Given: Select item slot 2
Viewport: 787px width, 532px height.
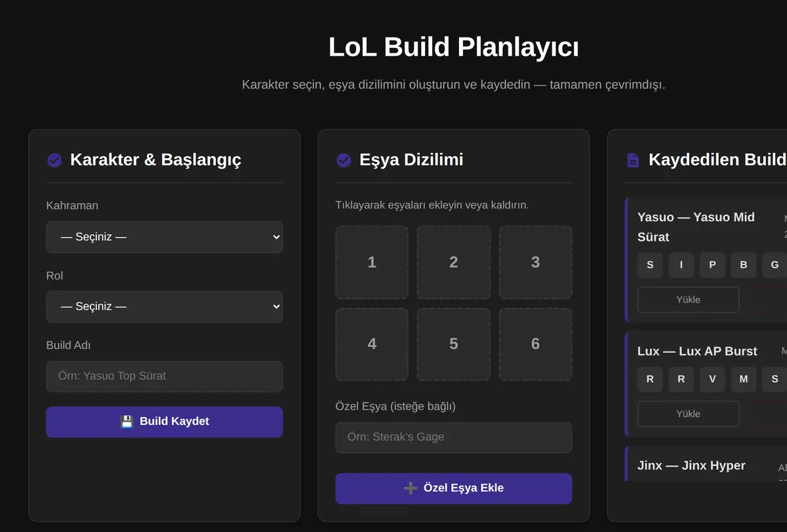Looking at the screenshot, I should click(x=454, y=262).
